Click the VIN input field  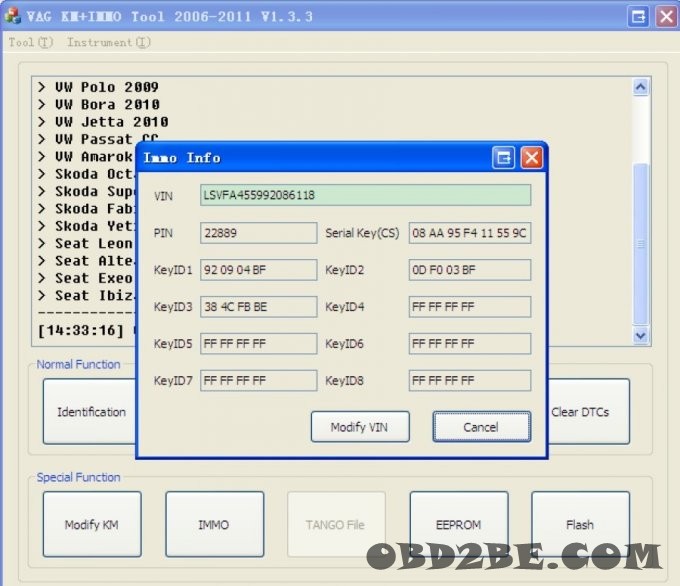coord(365,195)
